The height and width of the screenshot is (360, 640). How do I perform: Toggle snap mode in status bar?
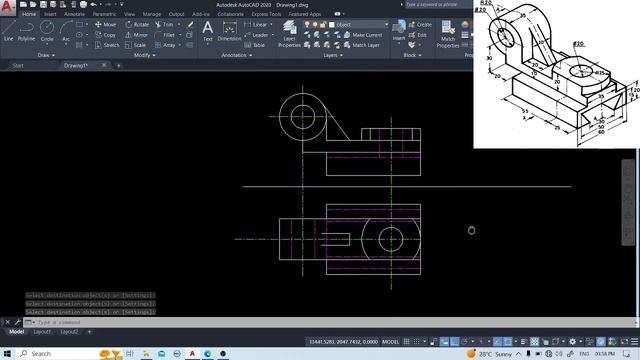point(416,342)
